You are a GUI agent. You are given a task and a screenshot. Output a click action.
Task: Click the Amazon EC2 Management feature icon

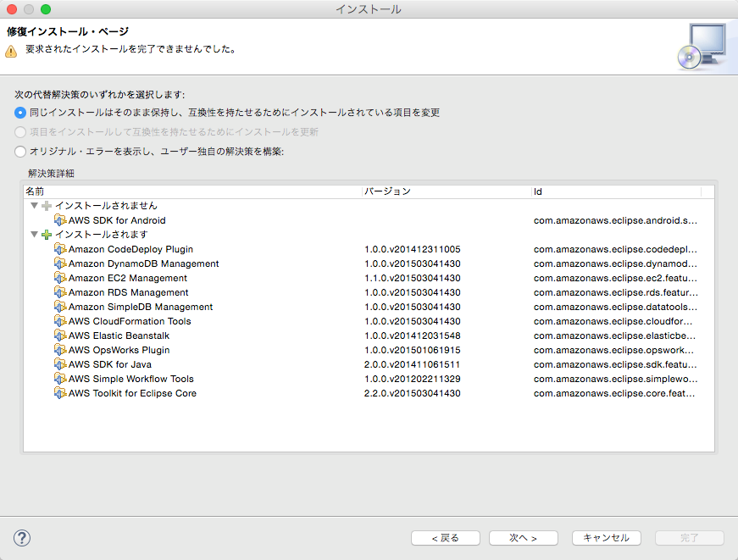click(x=60, y=278)
